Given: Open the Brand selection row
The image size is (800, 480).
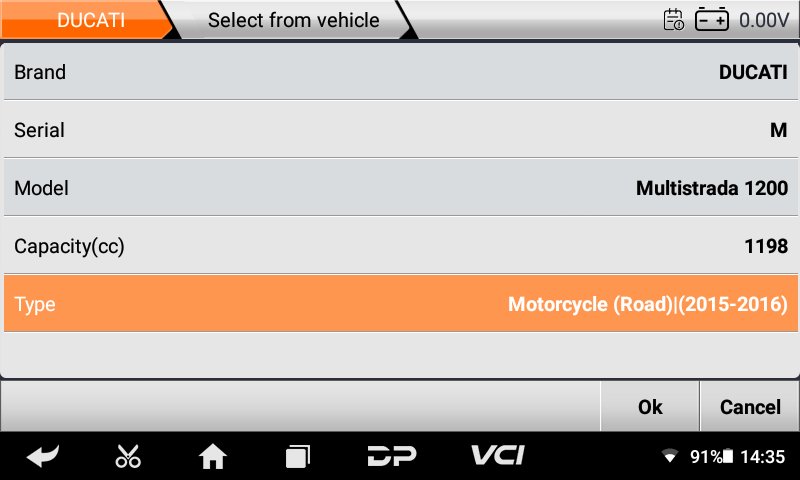Looking at the screenshot, I should (400, 72).
